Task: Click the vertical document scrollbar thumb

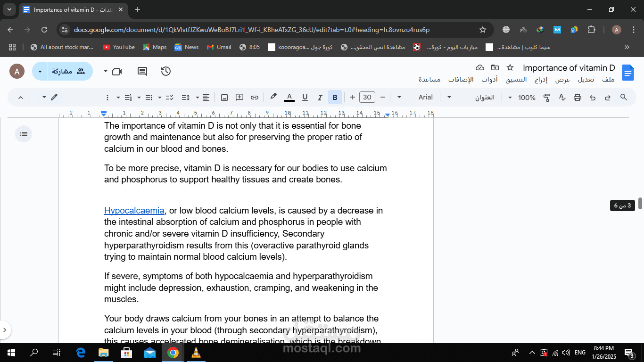Action: coord(640,203)
